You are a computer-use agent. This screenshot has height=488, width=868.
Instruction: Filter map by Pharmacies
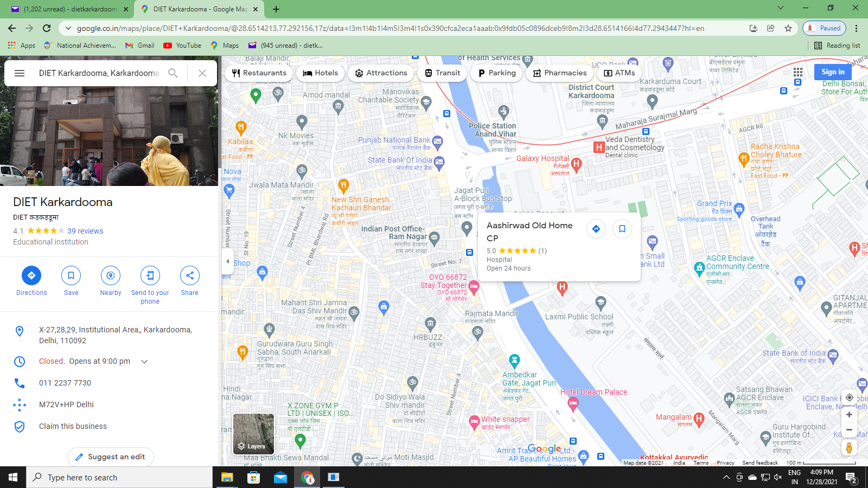point(560,73)
